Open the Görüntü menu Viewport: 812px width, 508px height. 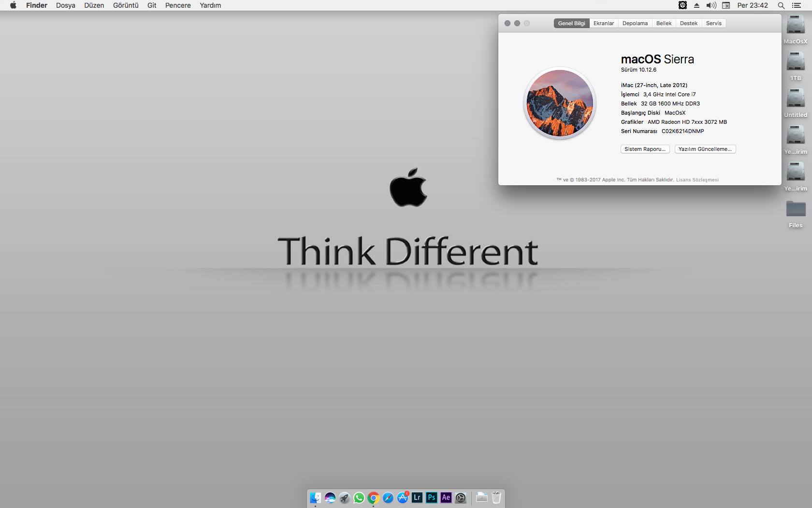click(x=126, y=5)
